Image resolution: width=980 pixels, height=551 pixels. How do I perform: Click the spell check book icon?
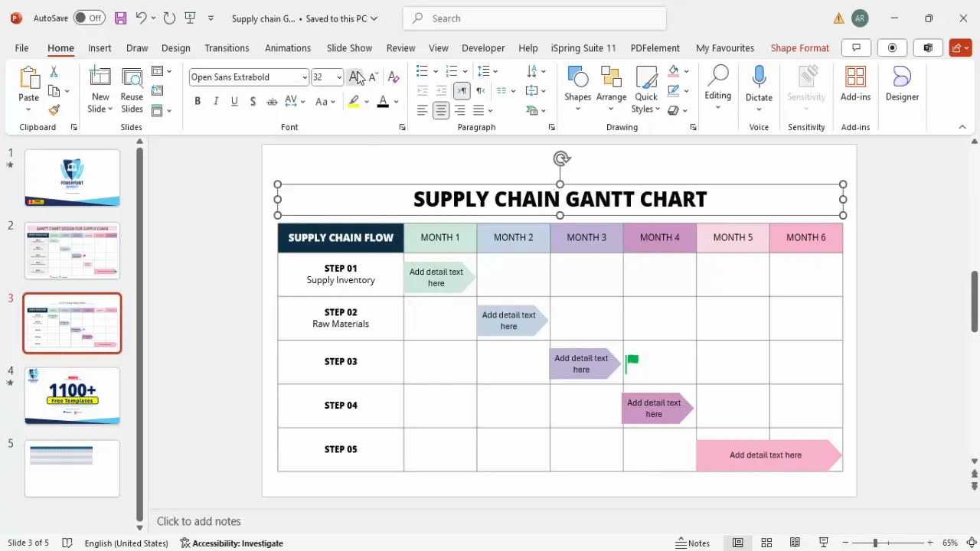67,543
